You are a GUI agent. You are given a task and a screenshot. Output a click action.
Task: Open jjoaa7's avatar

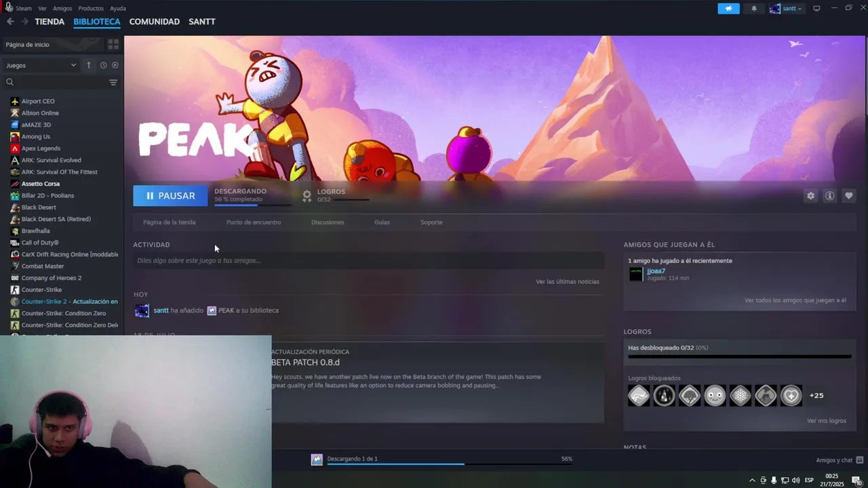point(635,274)
